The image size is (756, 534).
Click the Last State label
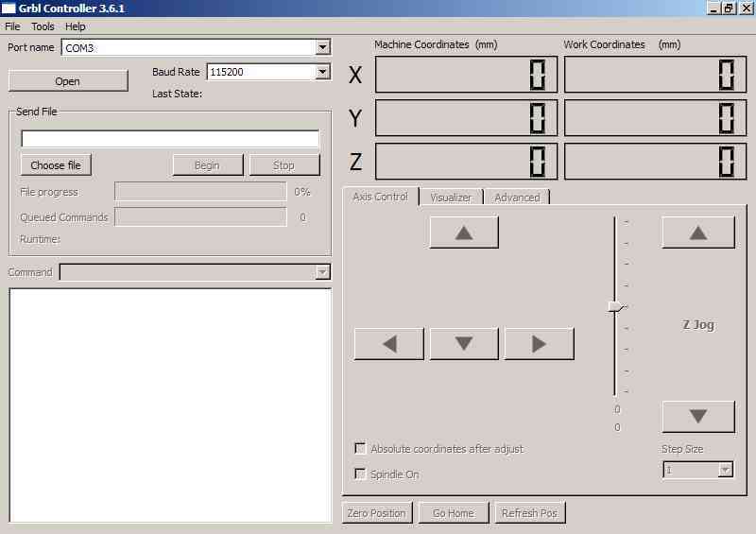pyautogui.click(x=178, y=94)
